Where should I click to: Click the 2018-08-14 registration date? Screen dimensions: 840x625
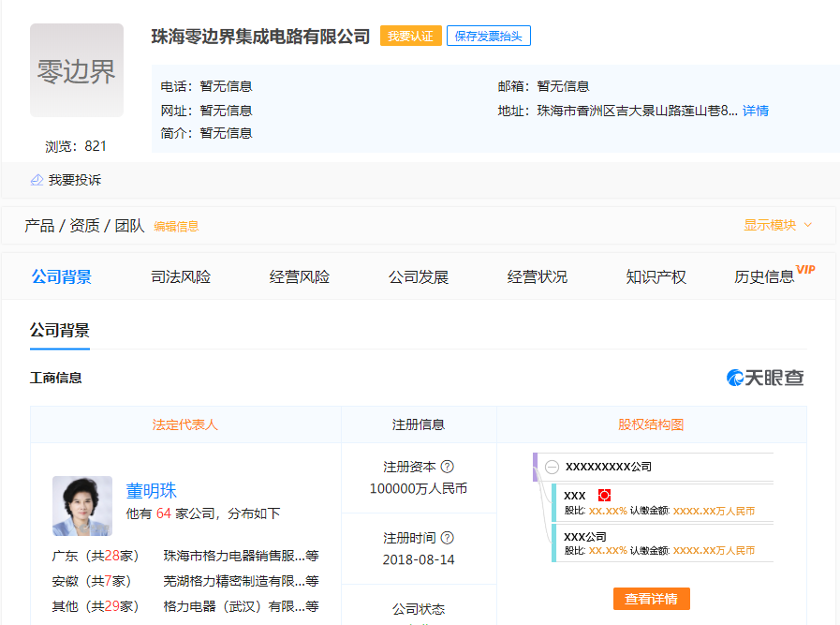419,559
